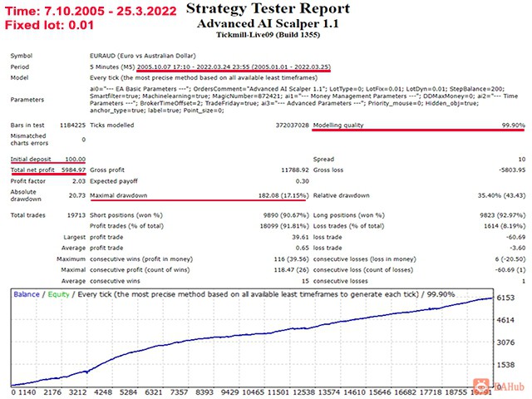
Task: Click the 'EURAUD (Euro vs Australian Dollar)' symbol value
Action: coord(143,56)
